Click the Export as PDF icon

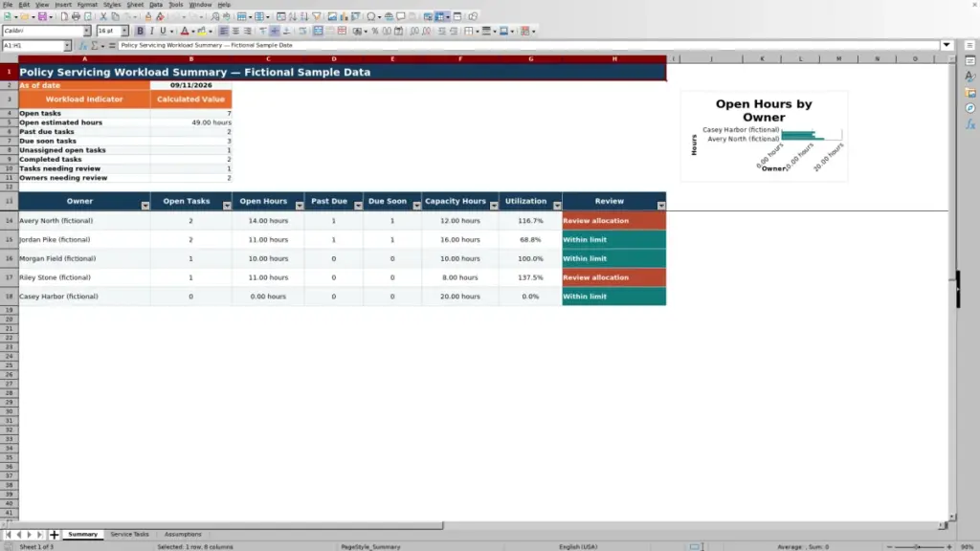tap(64, 17)
